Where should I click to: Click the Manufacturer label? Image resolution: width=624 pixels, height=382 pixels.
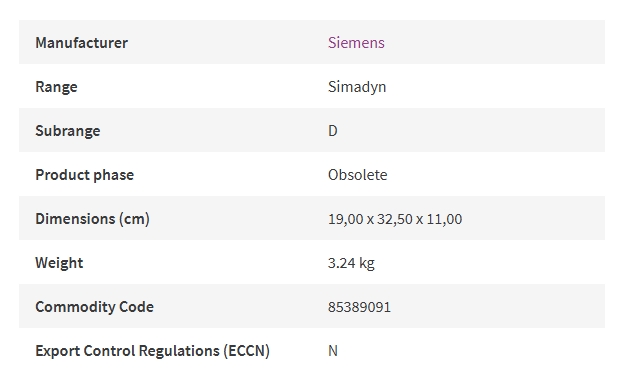coord(82,43)
